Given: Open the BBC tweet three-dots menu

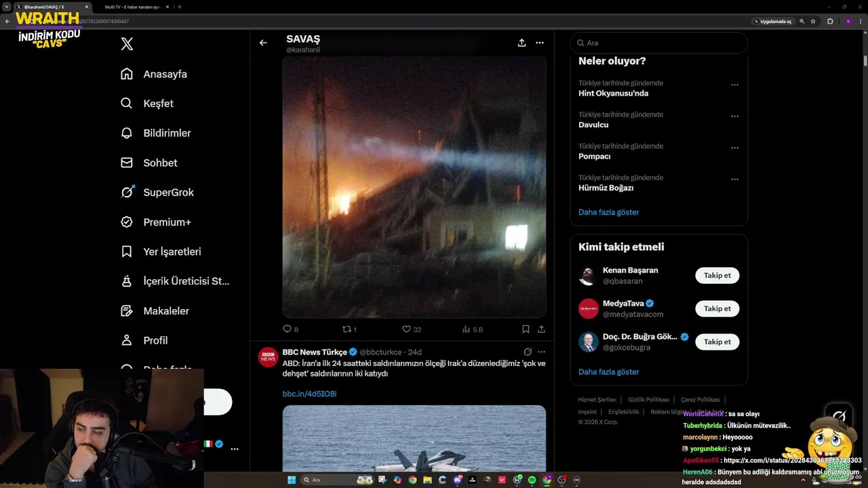Looking at the screenshot, I should [x=541, y=352].
